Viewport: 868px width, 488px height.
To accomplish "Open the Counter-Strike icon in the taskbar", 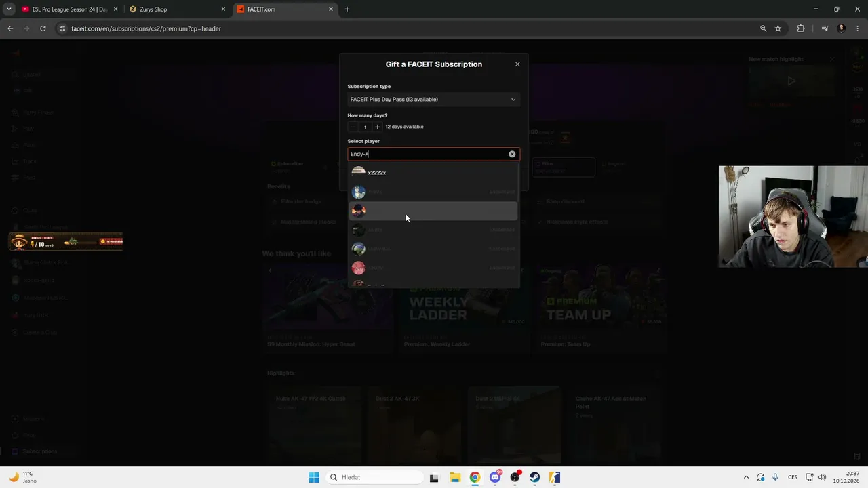I will click(x=555, y=477).
